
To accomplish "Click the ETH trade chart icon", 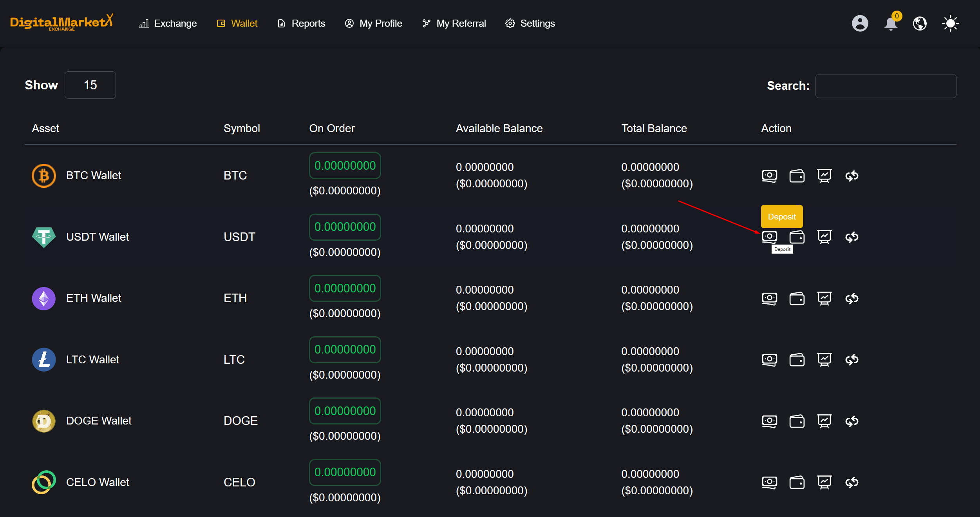I will pyautogui.click(x=824, y=298).
